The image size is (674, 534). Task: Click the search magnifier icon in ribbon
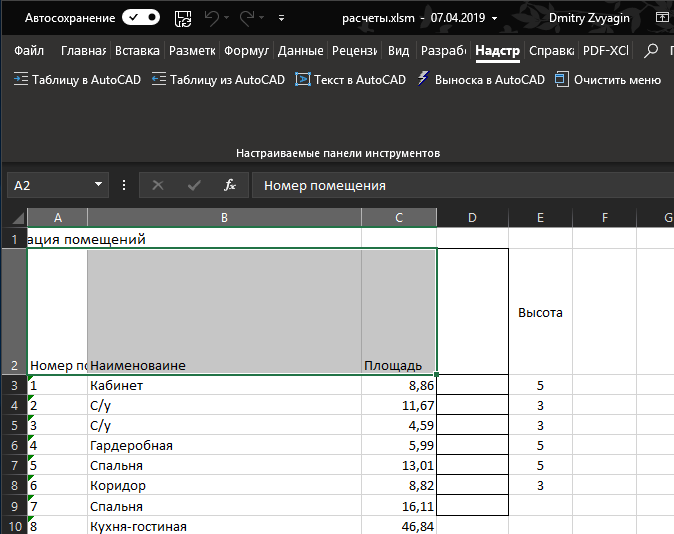[x=651, y=51]
